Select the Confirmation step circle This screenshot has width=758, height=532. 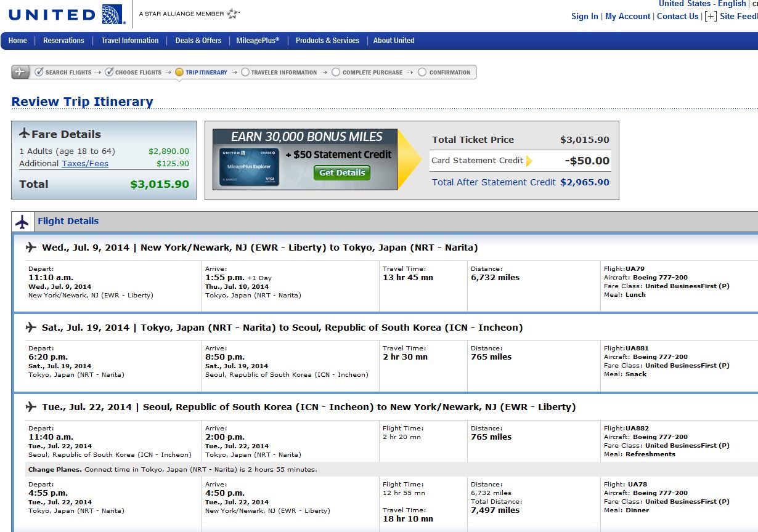pos(422,72)
